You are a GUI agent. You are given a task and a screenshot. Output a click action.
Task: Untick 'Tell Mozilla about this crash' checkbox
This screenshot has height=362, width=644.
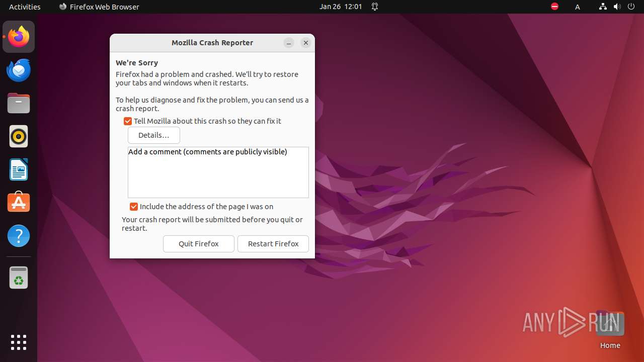click(128, 121)
